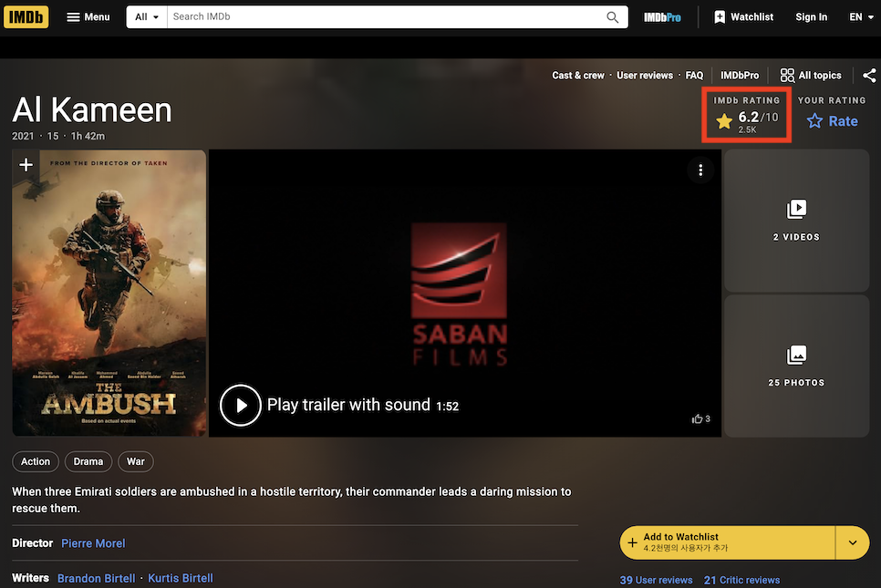Open the 25 Photos panel
Screen dimensions: 881x588
[796, 366]
